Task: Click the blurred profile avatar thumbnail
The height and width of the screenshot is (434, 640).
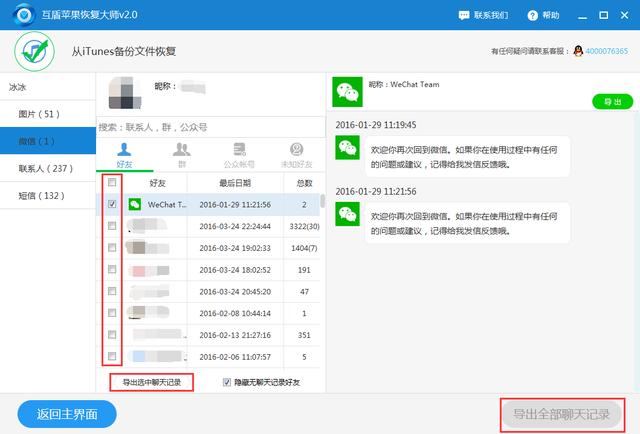Action: (x=125, y=93)
